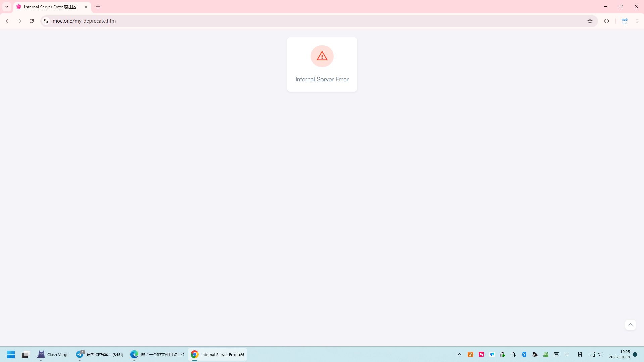
Task: Close the Internal Server Error tab
Action: (x=86, y=7)
